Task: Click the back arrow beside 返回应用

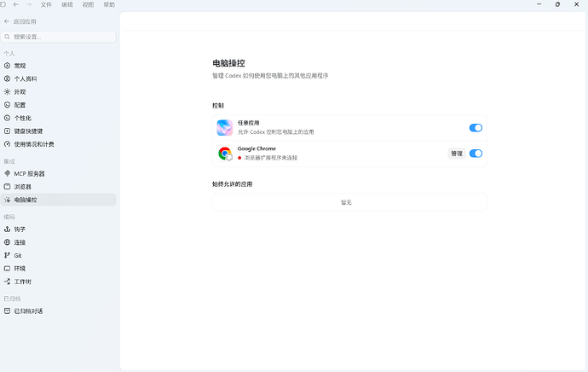Action: pos(7,21)
